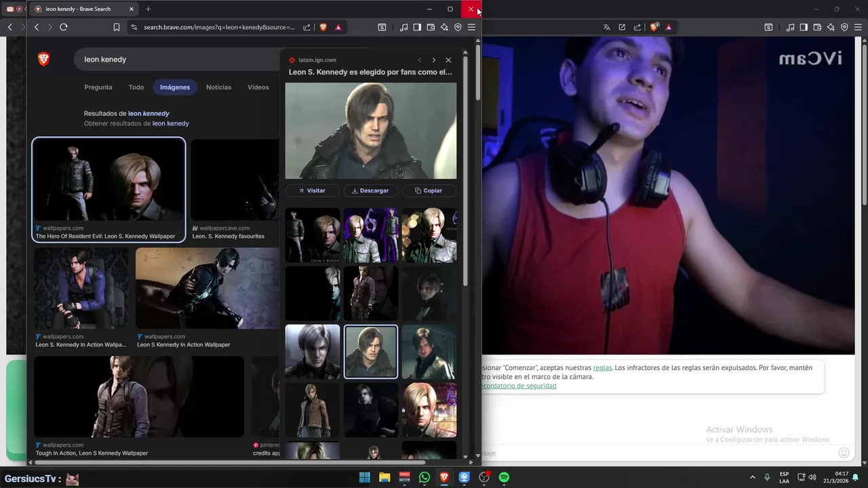Reload the Brave Search page
868x488 pixels.
pos(64,27)
